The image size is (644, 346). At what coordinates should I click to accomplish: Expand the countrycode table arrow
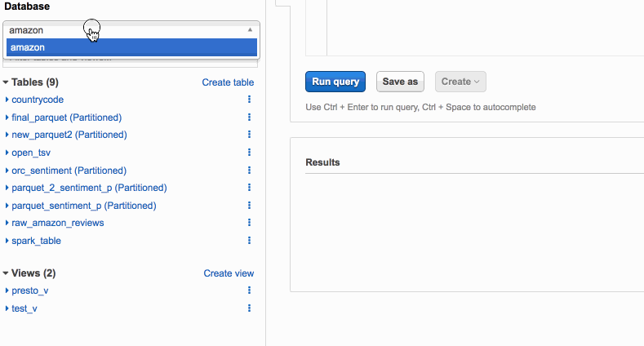pyautogui.click(x=7, y=100)
